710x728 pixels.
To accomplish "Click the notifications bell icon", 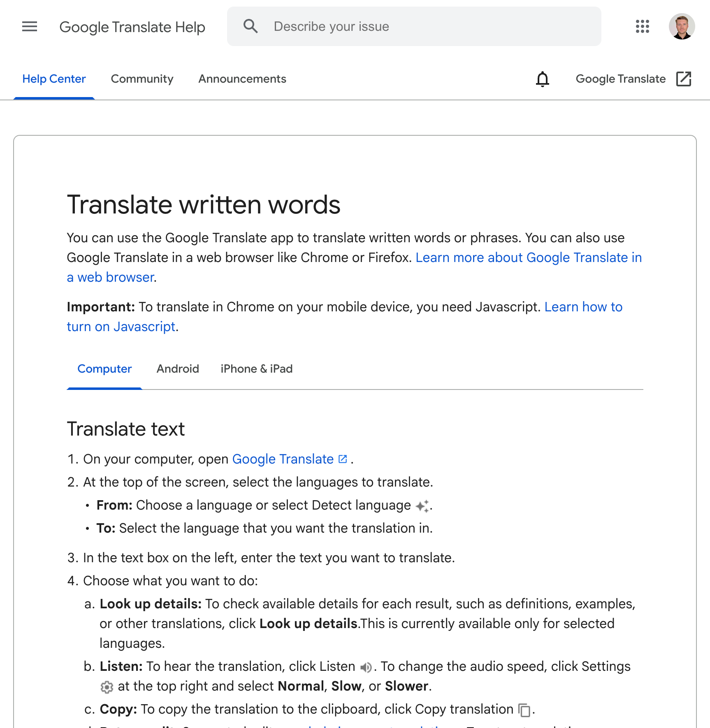I will 543,79.
